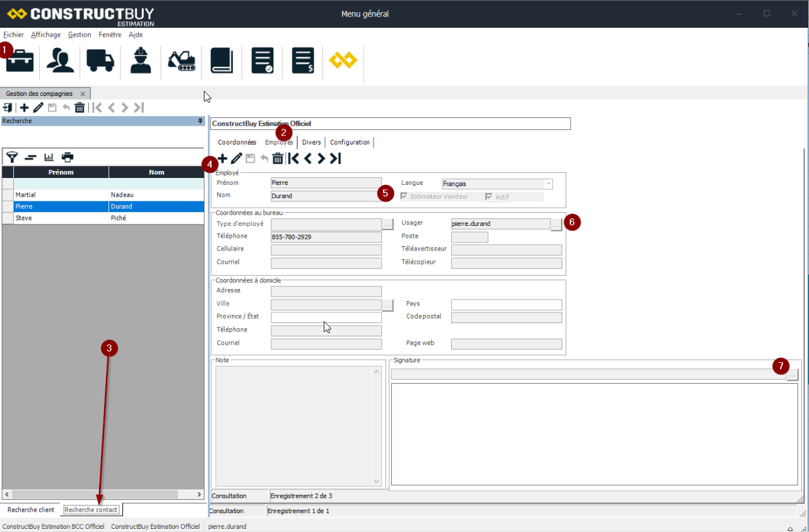The width and height of the screenshot is (809, 532).
Task: Edit the employee with the pencil icon
Action: click(237, 158)
